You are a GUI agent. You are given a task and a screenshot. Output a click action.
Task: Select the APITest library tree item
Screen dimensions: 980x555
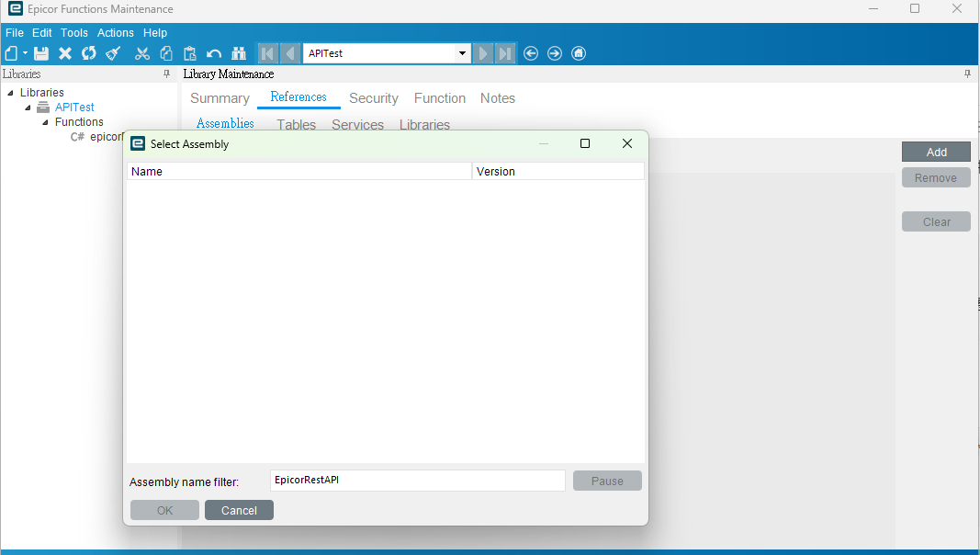[x=74, y=107]
